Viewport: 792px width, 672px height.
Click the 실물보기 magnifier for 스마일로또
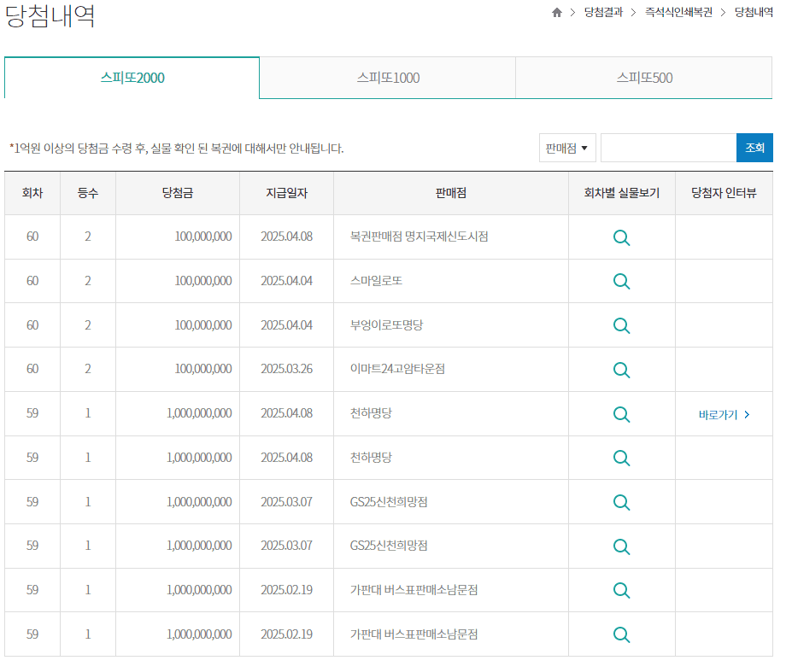point(621,281)
